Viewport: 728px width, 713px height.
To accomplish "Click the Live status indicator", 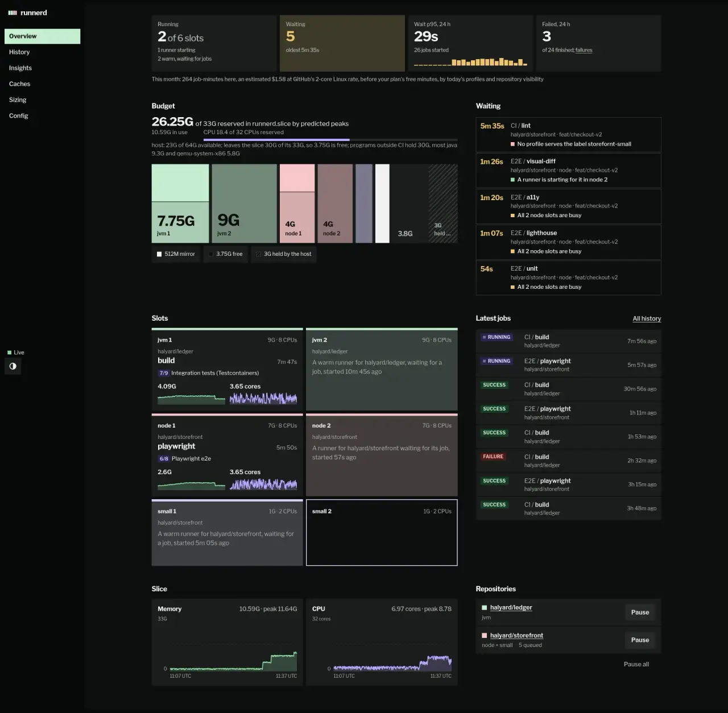I will [16, 353].
